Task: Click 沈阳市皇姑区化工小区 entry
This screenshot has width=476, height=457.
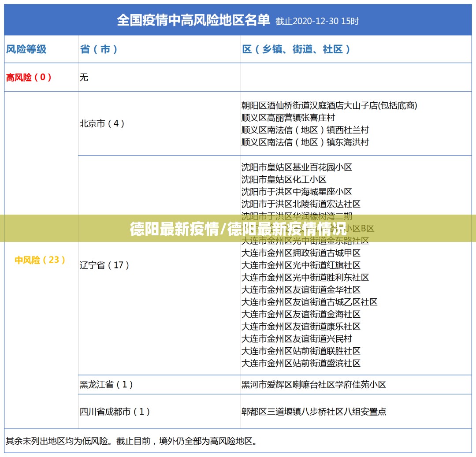Action: point(284,179)
